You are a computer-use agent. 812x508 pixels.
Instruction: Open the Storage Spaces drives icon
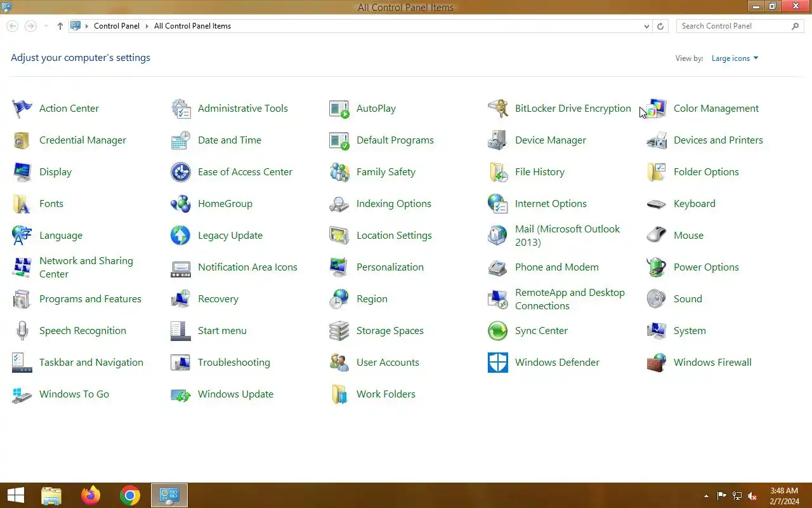tap(339, 331)
